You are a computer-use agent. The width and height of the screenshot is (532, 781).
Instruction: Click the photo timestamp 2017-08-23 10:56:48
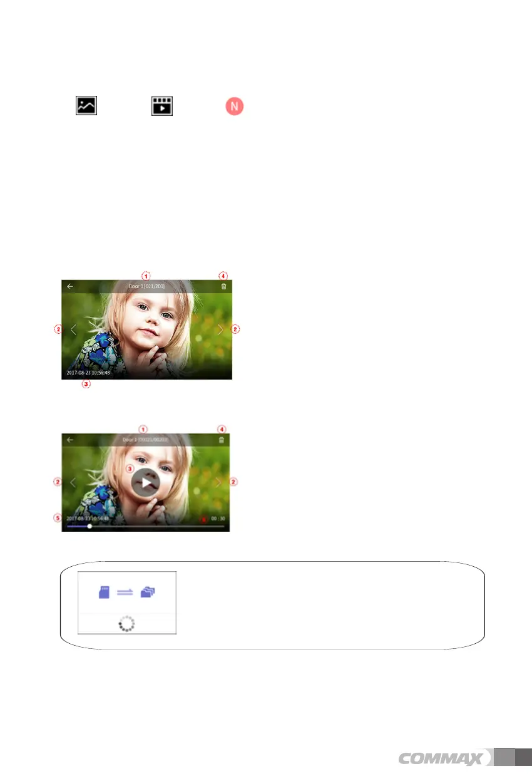88,373
